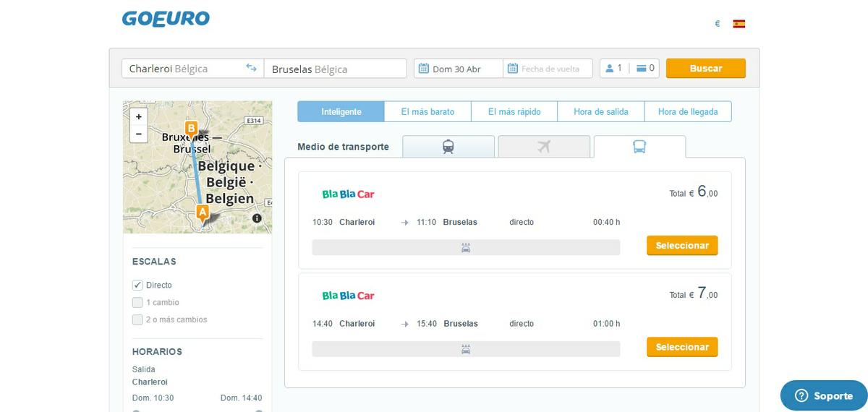Switch to El más barato sorting tab
The image size is (868, 412).
coord(427,112)
